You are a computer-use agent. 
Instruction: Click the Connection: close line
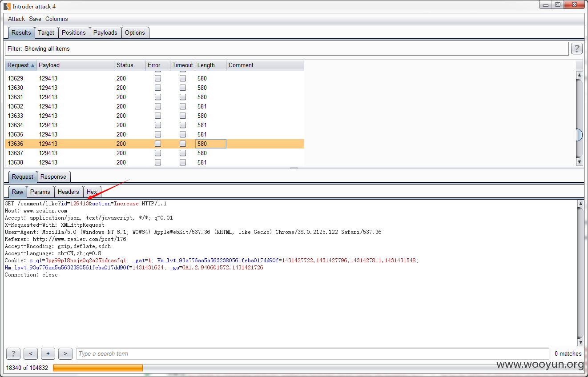coord(31,275)
